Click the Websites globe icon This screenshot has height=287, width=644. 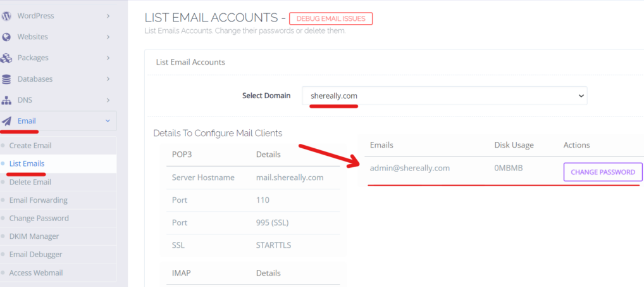point(7,37)
